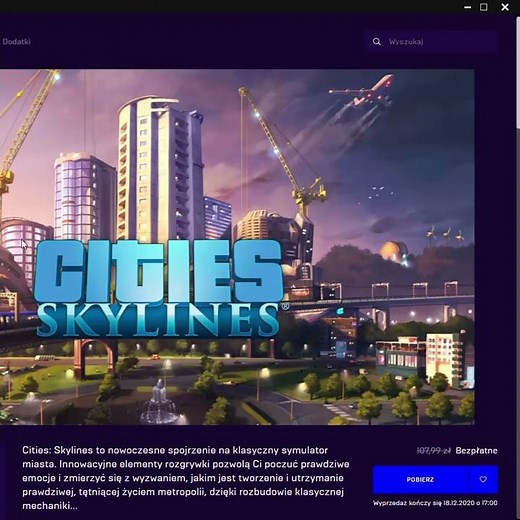Close the launcher window
Screen dimensions: 520x520
505,7
